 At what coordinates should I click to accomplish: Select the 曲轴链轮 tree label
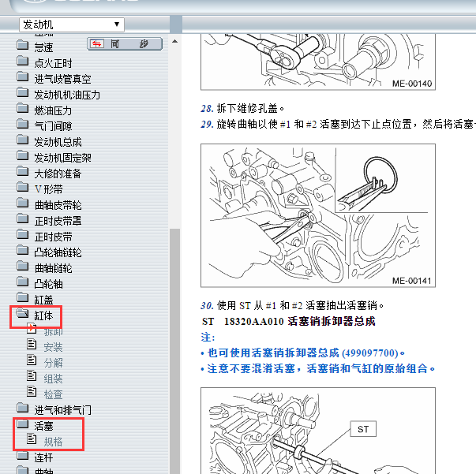(x=53, y=268)
